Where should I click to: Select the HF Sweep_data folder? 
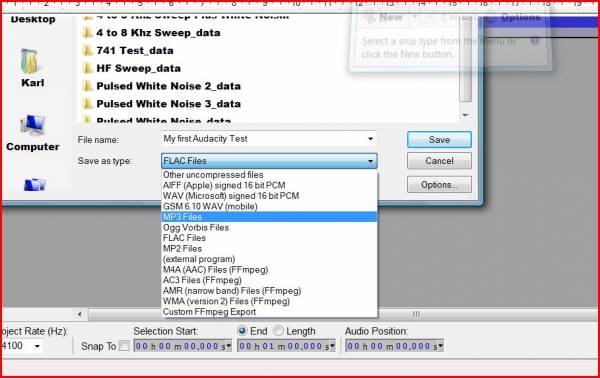[138, 68]
